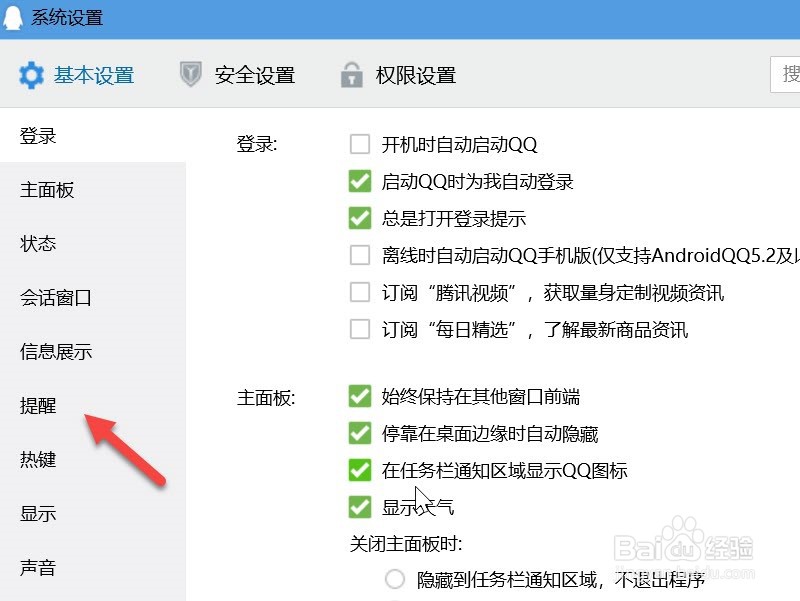Uncheck the 显示天气 checkbox
The image size is (800, 601).
[360, 507]
